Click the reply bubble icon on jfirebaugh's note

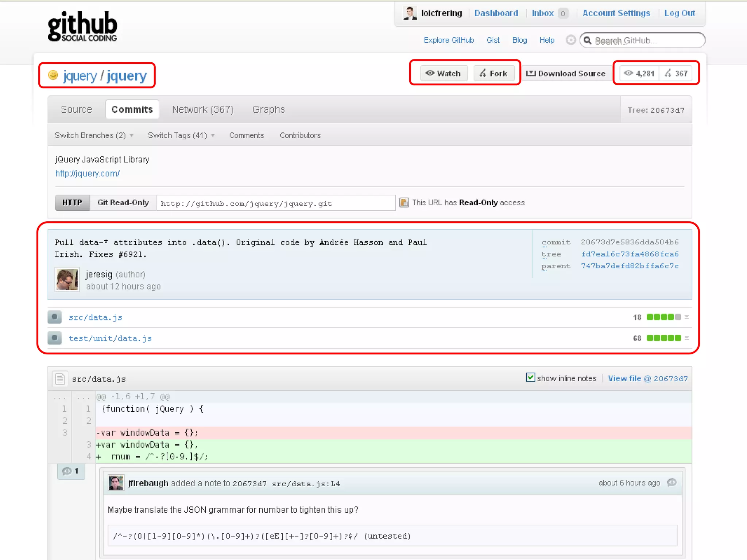(x=671, y=483)
